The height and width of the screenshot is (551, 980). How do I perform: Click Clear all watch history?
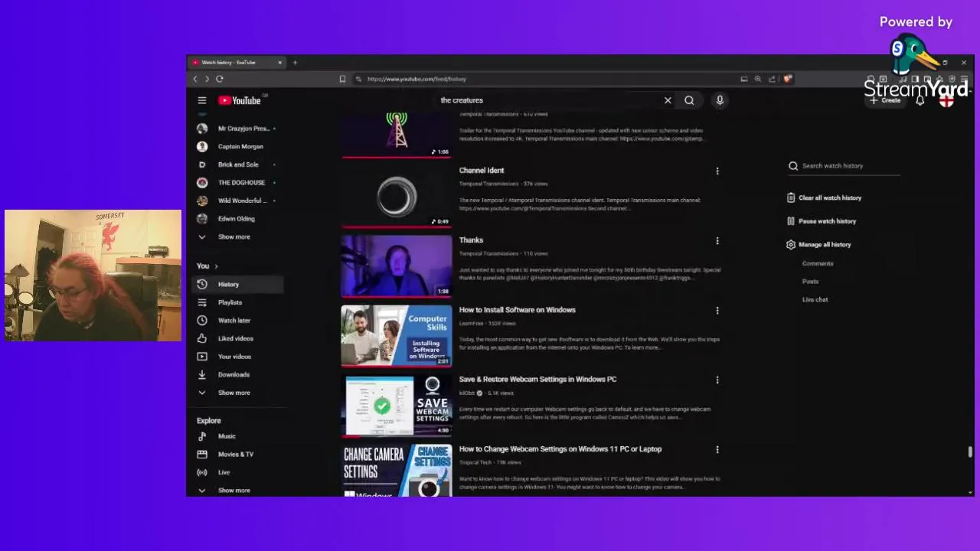[825, 197]
